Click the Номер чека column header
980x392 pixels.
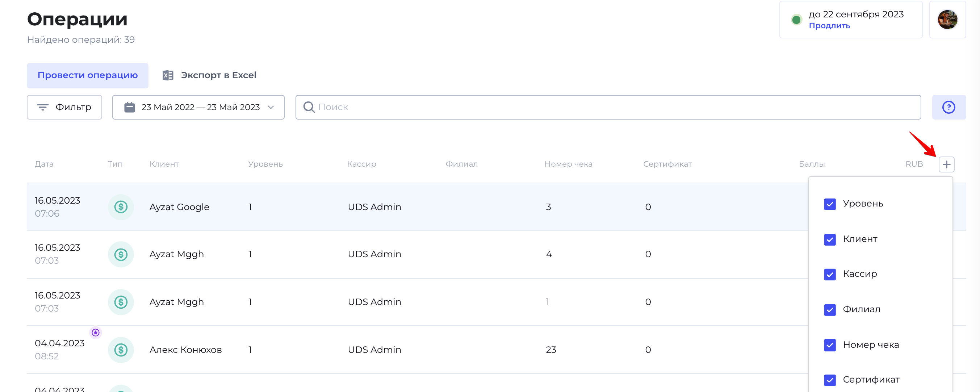568,164
